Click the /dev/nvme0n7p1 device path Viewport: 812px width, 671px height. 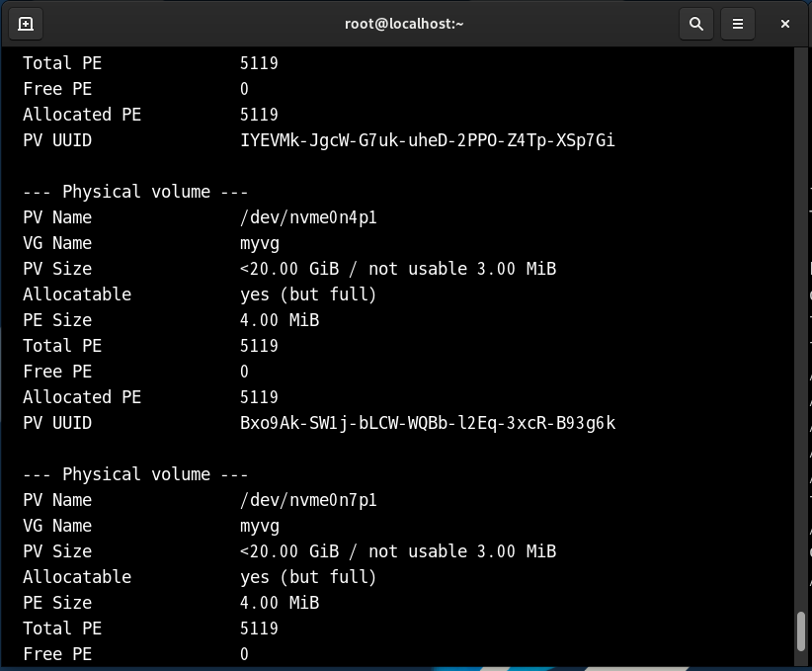click(x=308, y=500)
